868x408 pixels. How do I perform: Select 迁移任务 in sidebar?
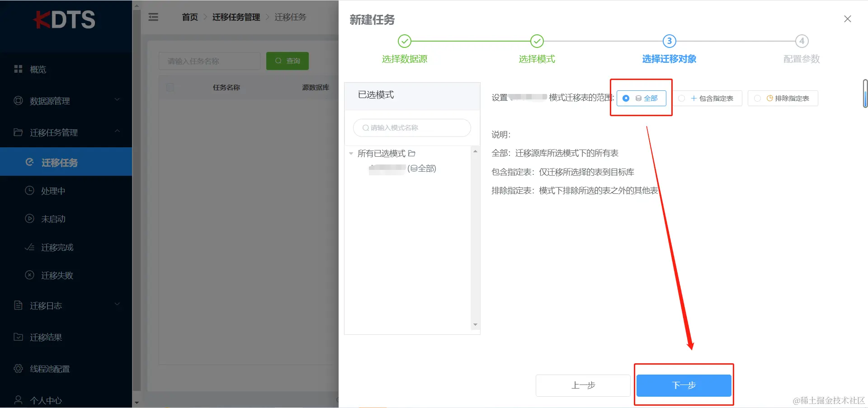[x=66, y=162]
